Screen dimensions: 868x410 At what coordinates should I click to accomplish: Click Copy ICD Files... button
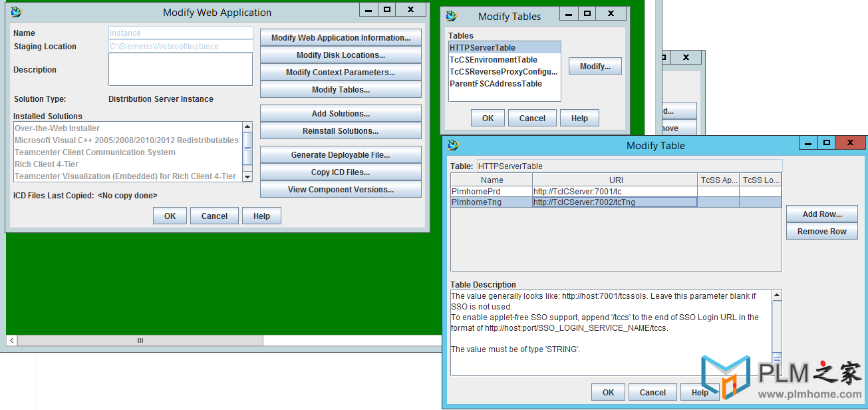pos(341,172)
